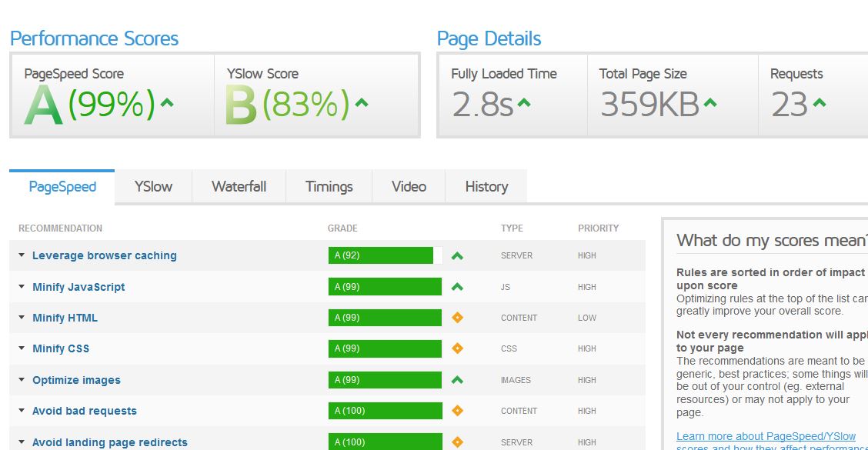This screenshot has width=868, height=450.
Task: Click the A (100) bar for Avoid bad requests
Action: coord(386,411)
